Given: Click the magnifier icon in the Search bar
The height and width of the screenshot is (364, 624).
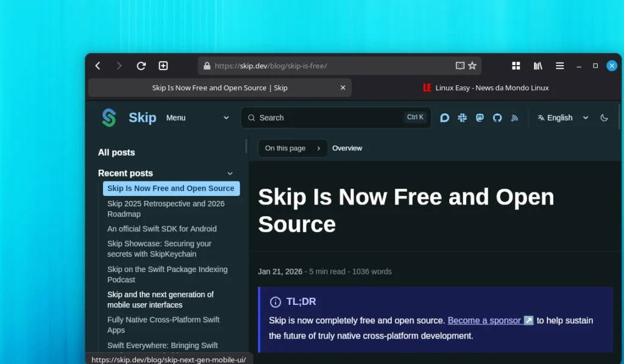Looking at the screenshot, I should [252, 117].
